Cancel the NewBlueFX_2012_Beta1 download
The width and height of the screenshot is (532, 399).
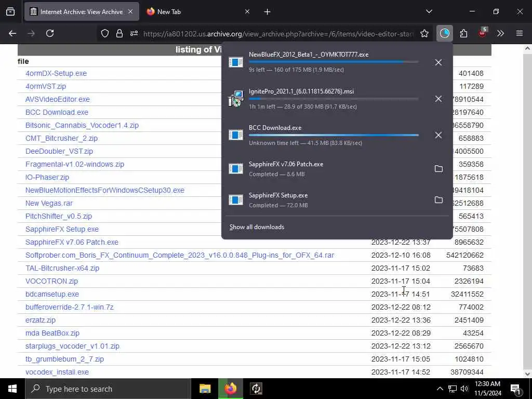click(x=438, y=62)
